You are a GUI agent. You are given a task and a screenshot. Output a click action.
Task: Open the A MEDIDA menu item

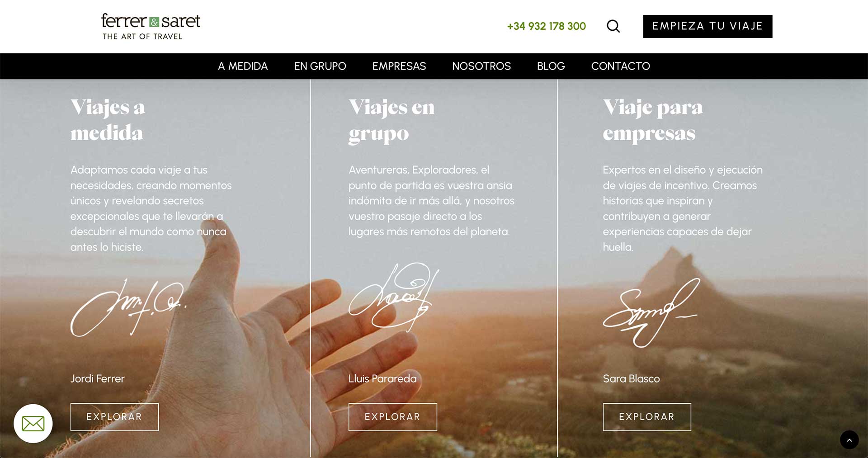click(x=243, y=66)
